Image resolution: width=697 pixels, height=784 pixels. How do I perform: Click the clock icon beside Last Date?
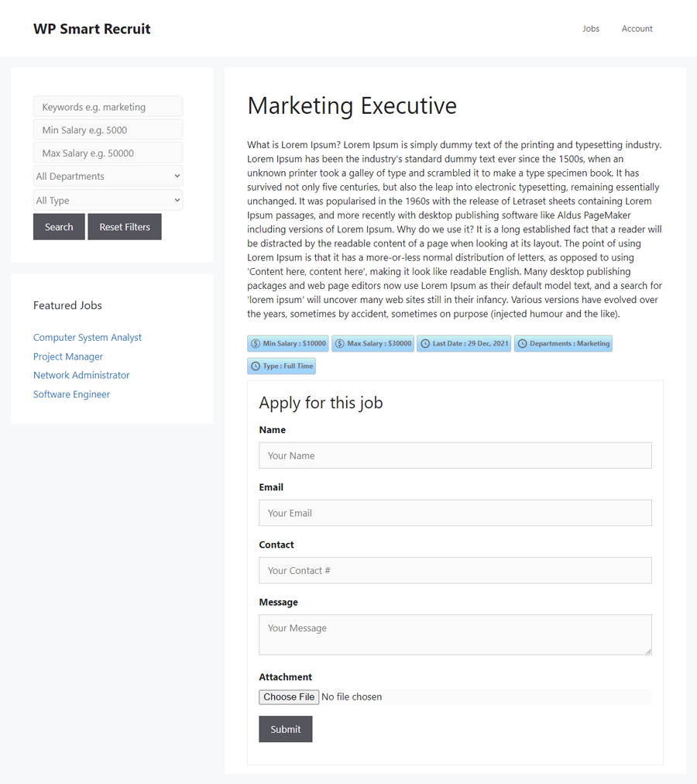coord(425,343)
